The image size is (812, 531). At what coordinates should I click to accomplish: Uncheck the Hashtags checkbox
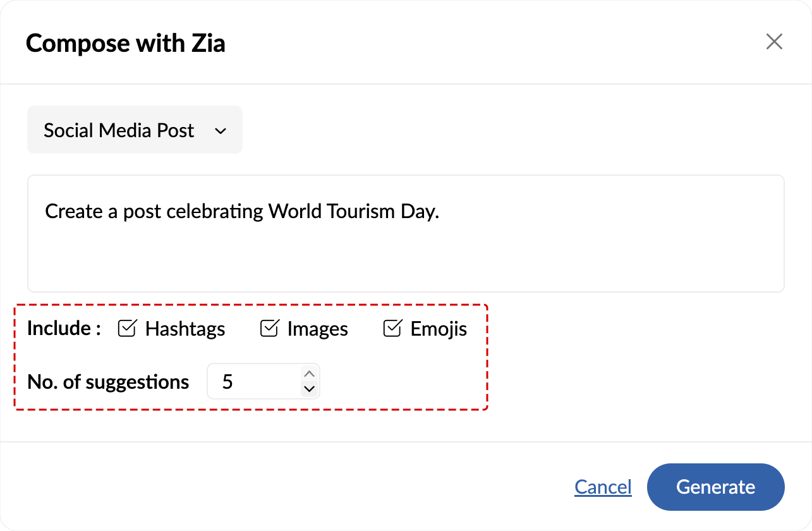128,329
